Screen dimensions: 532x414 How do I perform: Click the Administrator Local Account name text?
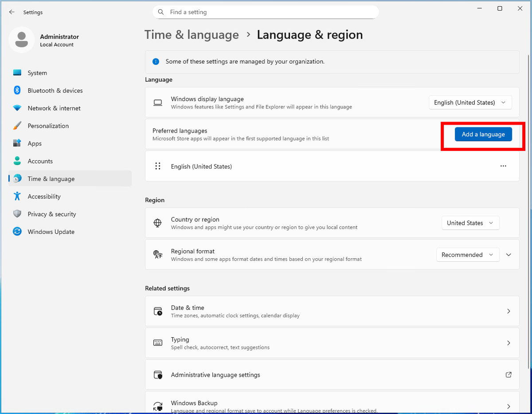coord(59,40)
